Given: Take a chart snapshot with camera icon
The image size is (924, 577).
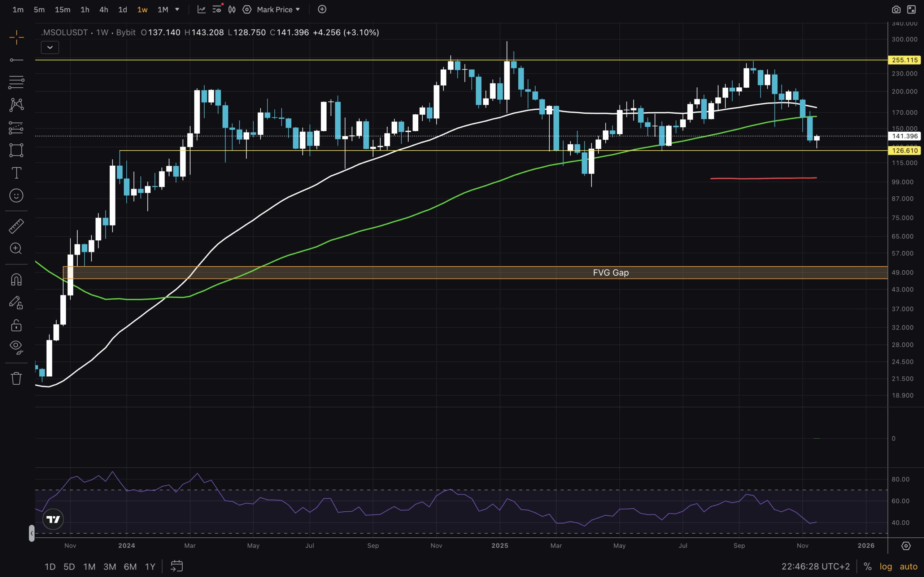Looking at the screenshot, I should click(896, 9).
